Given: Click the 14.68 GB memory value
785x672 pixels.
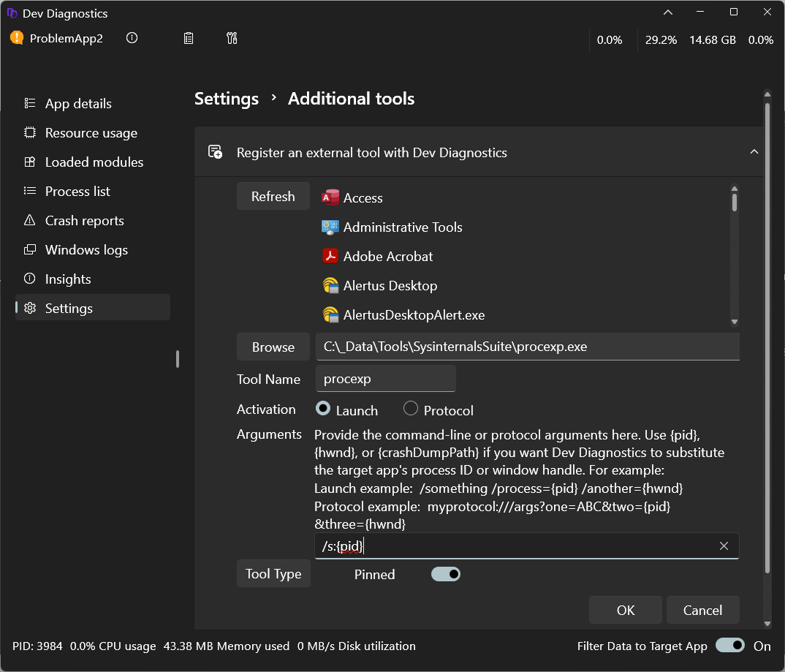Looking at the screenshot, I should pyautogui.click(x=713, y=40).
